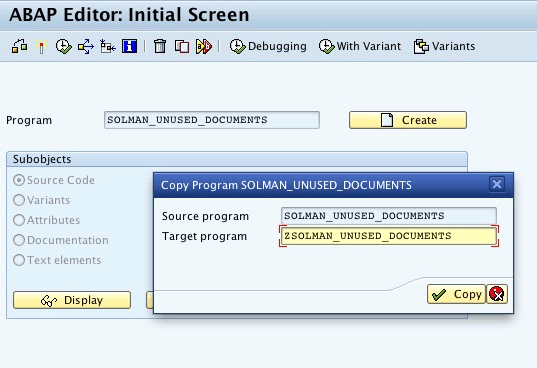The width and height of the screenshot is (537, 368).
Task: Click the Display/Change toggle toolbar icon
Action: point(20,46)
